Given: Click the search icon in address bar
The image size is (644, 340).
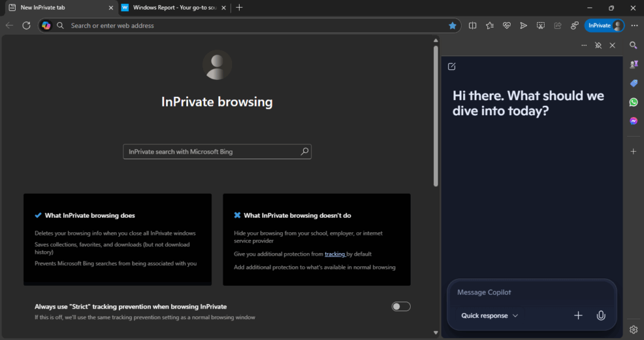Looking at the screenshot, I should click(x=60, y=25).
